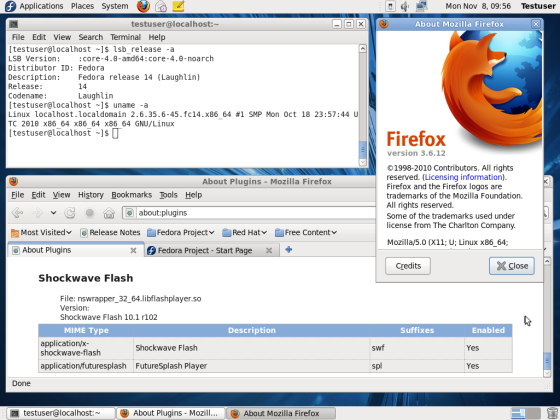Screen dimensions: 560x420
Task: Go back using Firefox back arrow
Action: coord(17,213)
